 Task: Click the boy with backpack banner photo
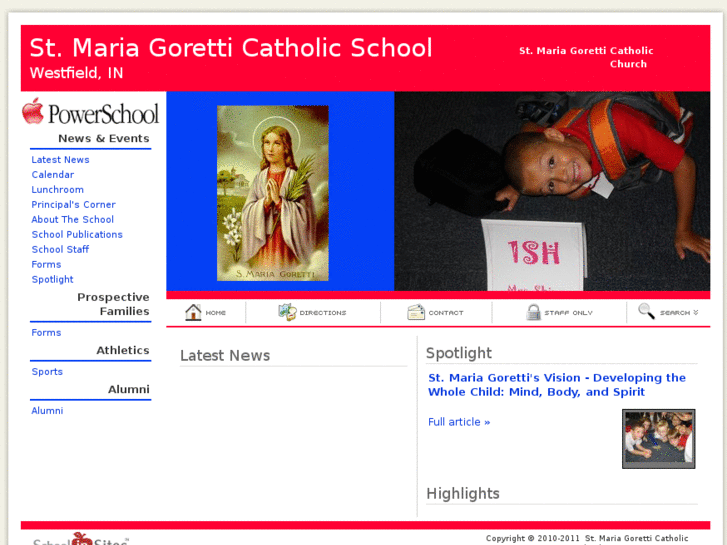552,191
